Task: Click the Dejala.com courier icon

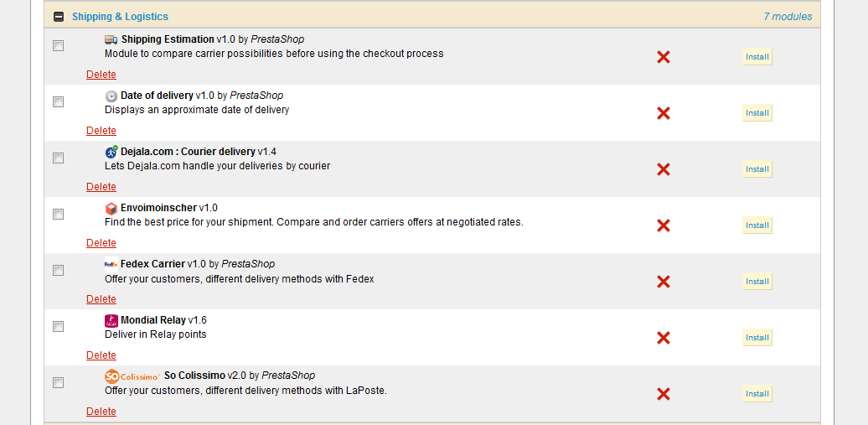Action: click(x=111, y=152)
